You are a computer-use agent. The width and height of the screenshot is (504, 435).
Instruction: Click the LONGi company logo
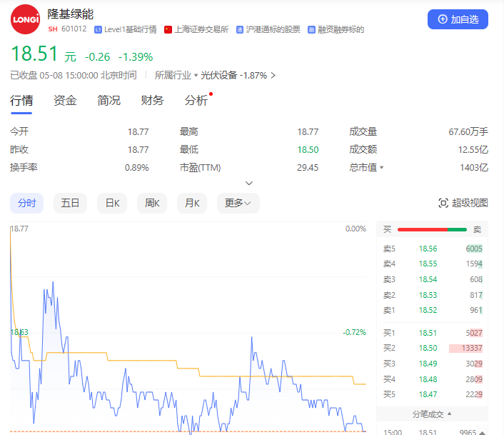point(26,19)
